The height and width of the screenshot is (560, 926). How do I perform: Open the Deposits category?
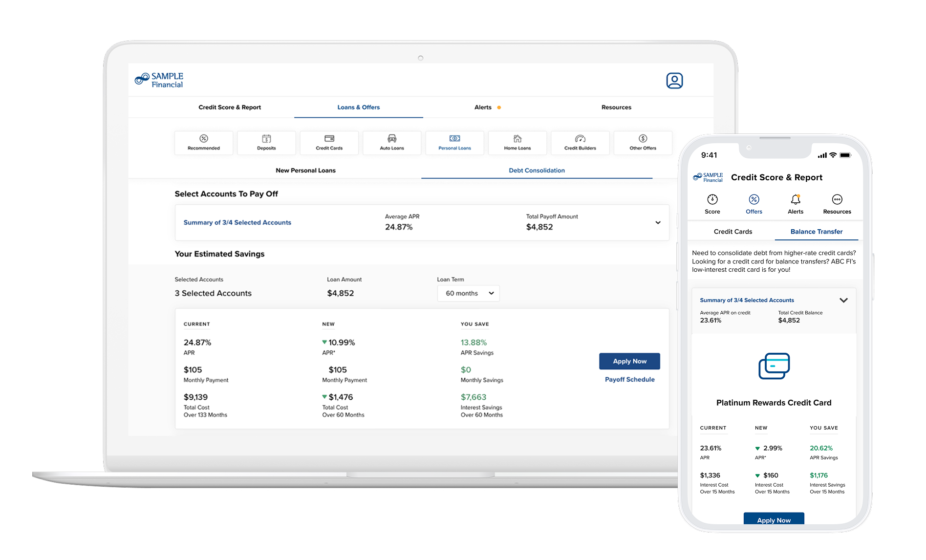pos(266,142)
